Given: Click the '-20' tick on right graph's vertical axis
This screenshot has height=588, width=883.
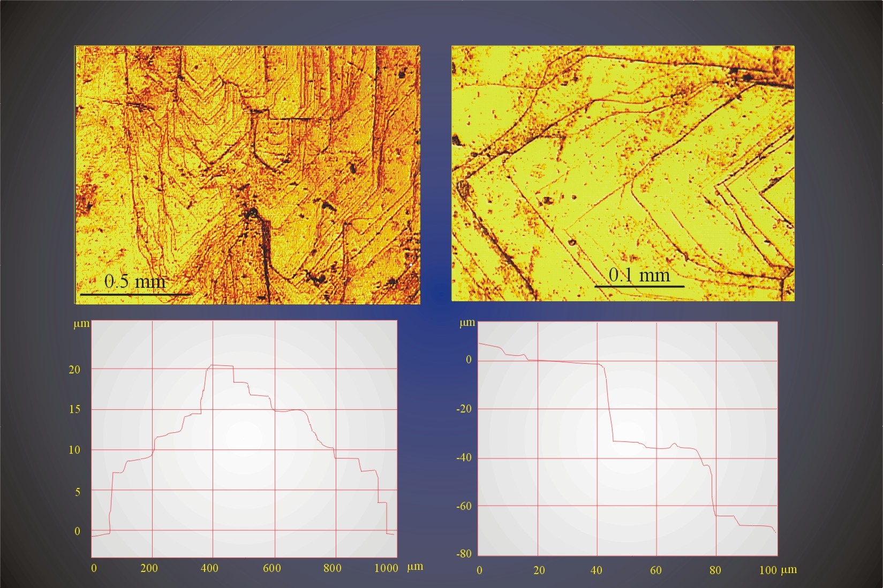Looking at the screenshot, I should coord(464,409).
